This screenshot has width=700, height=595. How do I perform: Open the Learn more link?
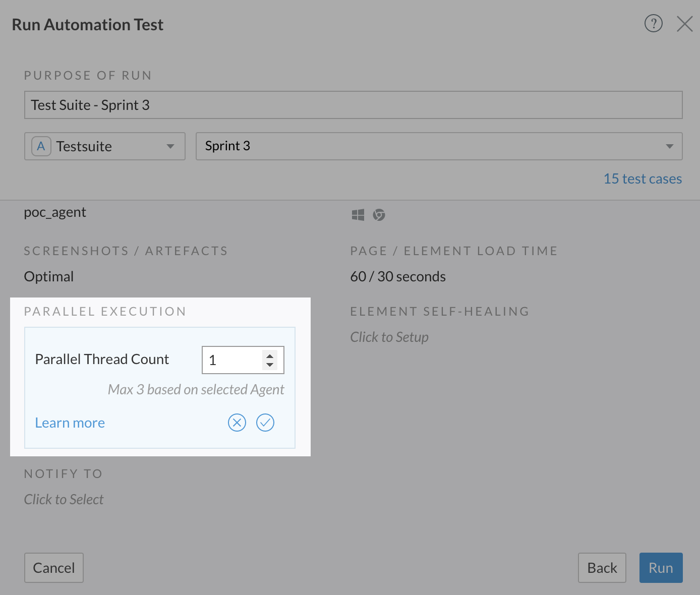[x=70, y=423]
